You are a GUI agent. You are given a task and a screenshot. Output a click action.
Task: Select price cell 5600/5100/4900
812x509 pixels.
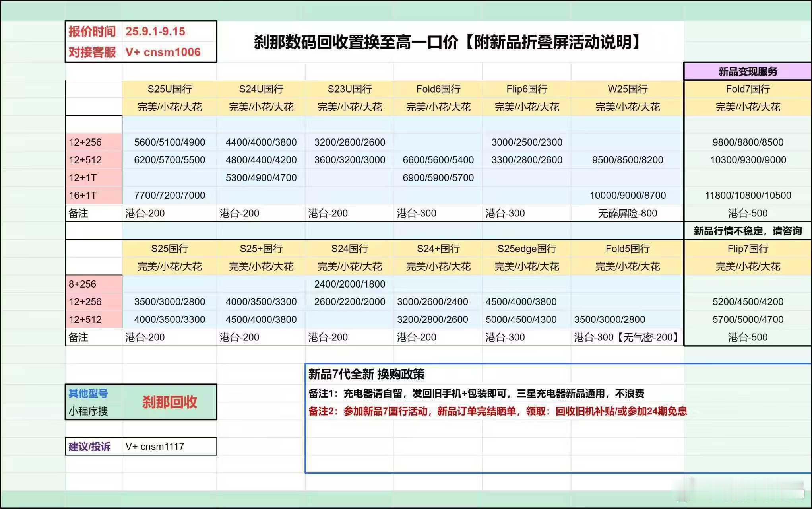click(170, 142)
